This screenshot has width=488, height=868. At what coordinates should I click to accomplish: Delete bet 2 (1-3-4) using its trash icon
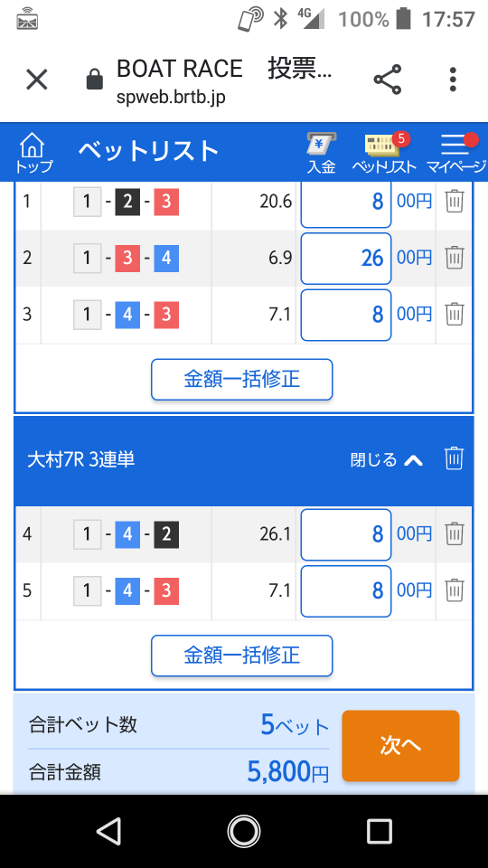point(455,258)
